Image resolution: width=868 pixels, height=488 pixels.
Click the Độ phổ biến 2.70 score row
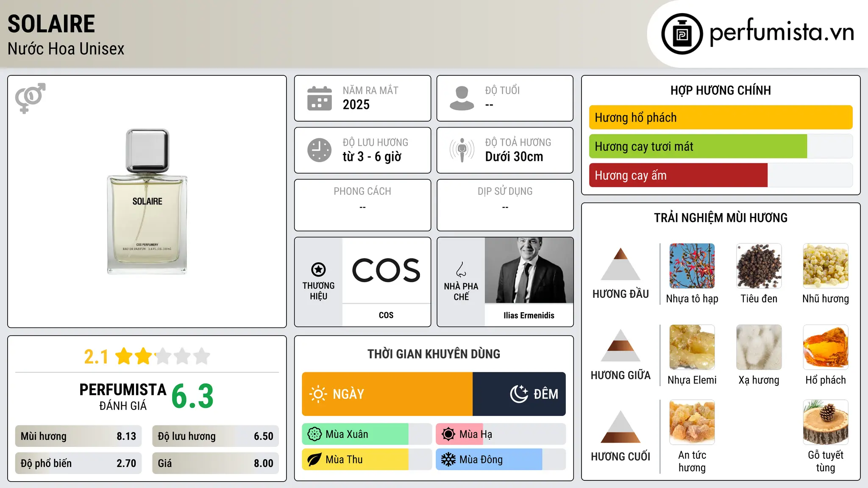[x=78, y=463]
